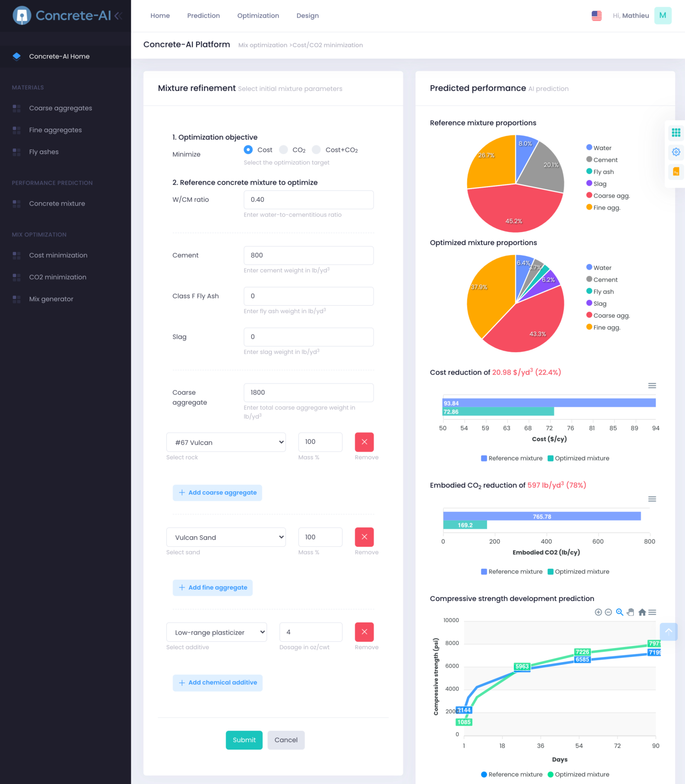Click Coarse agg. legend swatch in optimized pie
This screenshot has height=784, width=685.
tap(589, 315)
